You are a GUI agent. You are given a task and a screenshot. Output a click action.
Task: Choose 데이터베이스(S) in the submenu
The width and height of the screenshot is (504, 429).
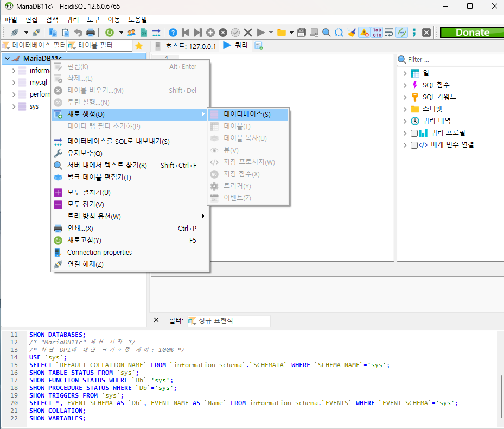248,114
